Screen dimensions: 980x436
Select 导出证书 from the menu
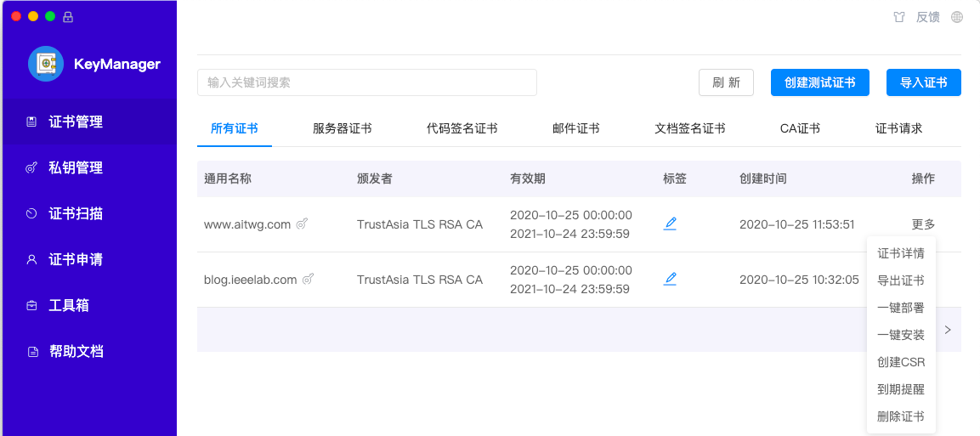901,280
